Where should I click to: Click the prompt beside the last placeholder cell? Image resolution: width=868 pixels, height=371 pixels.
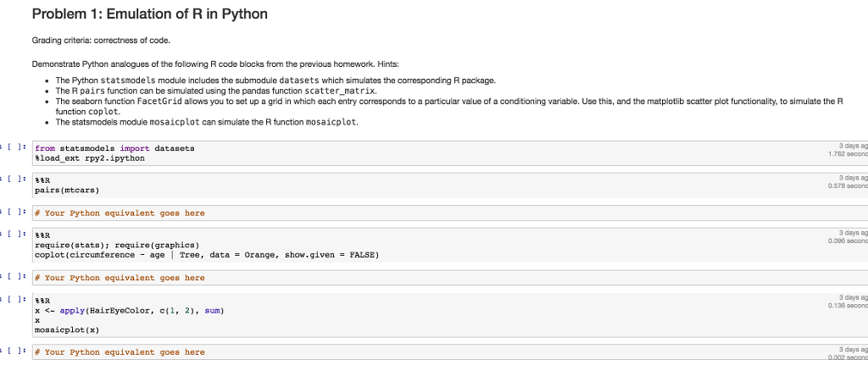[x=14, y=352]
